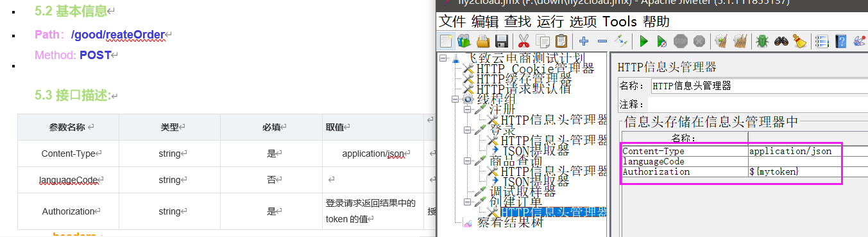The image size is (868, 237).
Task: Click the gray Stop sign icon
Action: tap(681, 42)
